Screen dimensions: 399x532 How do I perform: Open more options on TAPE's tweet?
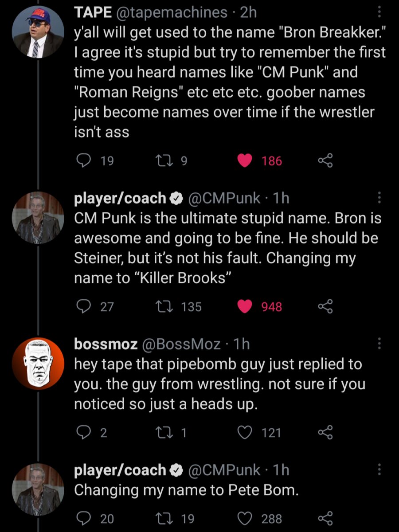click(379, 13)
